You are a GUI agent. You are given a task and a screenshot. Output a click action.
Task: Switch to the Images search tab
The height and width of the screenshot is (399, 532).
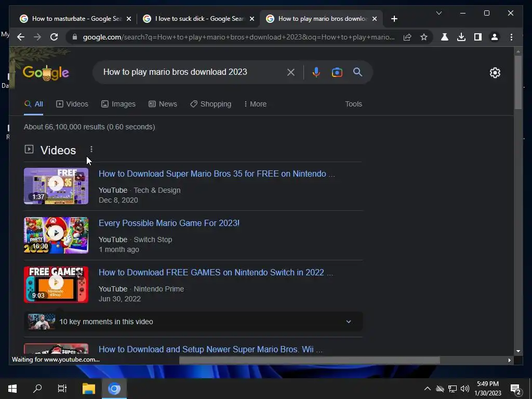(x=118, y=104)
